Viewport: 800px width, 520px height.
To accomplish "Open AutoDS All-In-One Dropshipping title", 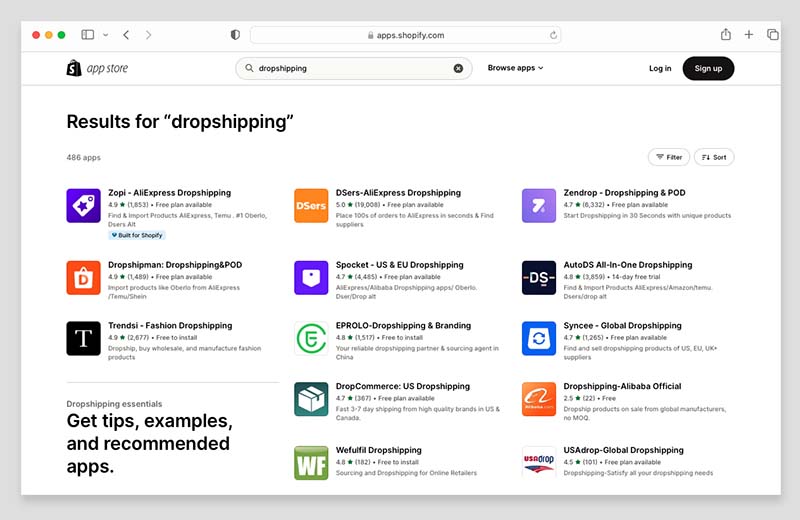I will (628, 265).
